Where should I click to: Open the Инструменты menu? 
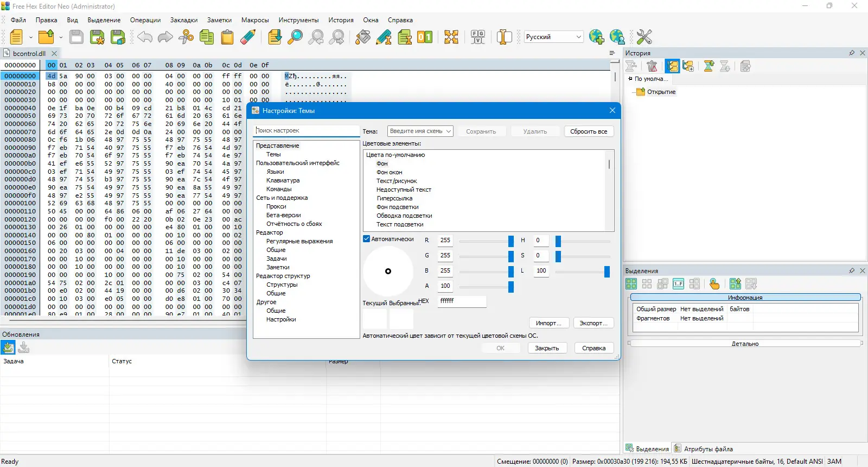298,20
